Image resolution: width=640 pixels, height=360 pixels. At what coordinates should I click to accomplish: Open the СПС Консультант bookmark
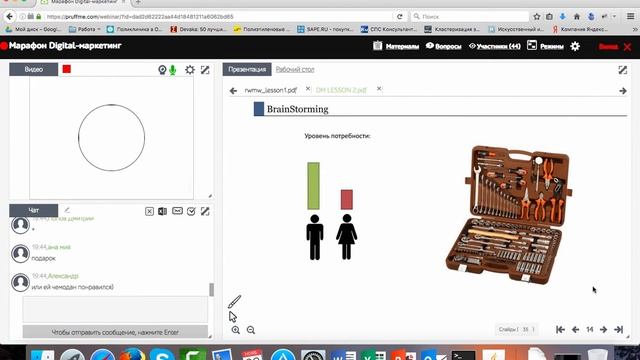pyautogui.click(x=389, y=29)
